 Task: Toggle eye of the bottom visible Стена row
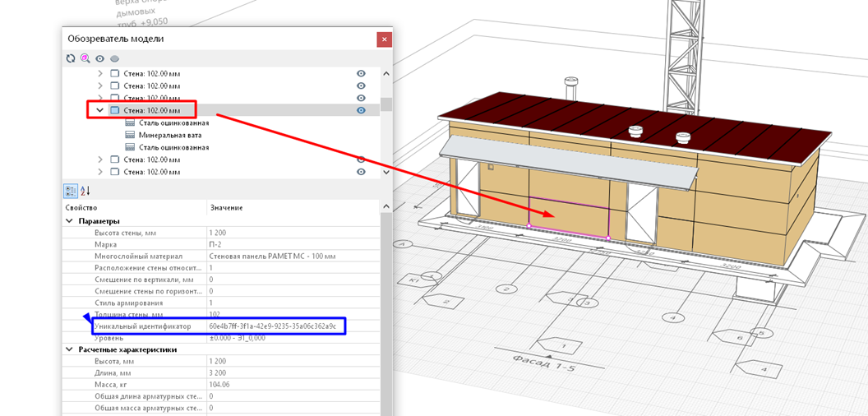pos(361,172)
